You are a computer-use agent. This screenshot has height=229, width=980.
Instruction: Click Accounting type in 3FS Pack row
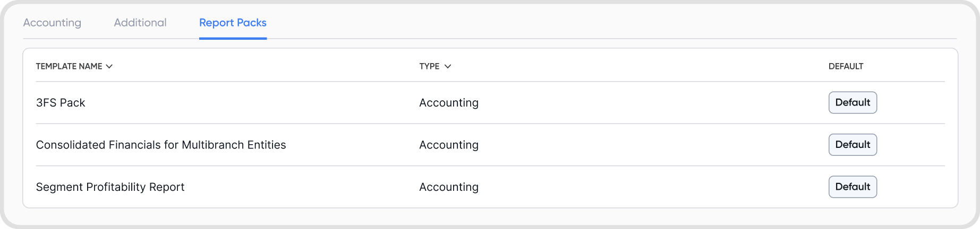pos(449,103)
